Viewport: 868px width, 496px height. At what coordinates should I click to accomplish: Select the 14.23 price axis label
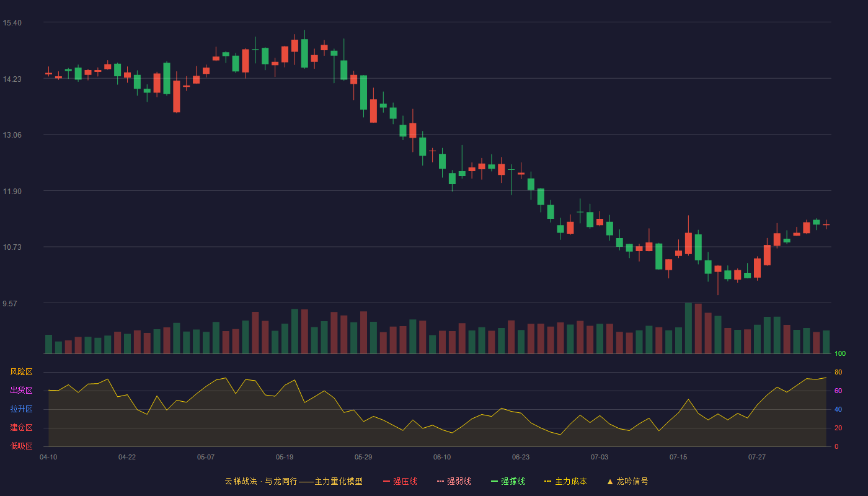(12, 79)
